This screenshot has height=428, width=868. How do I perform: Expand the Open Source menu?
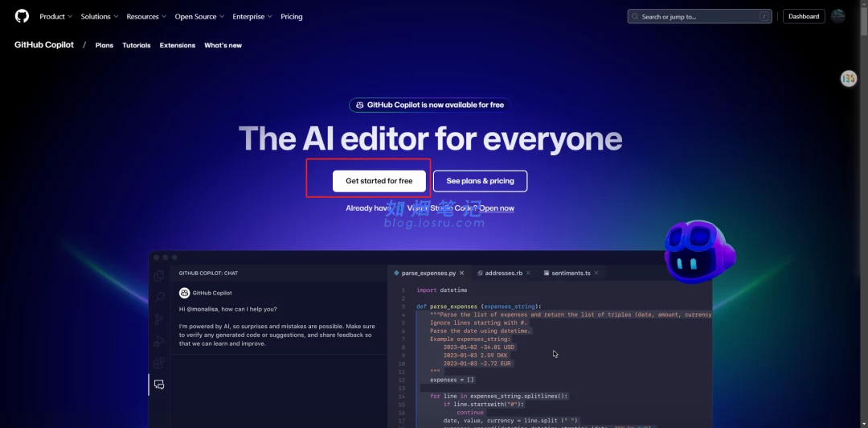point(199,17)
